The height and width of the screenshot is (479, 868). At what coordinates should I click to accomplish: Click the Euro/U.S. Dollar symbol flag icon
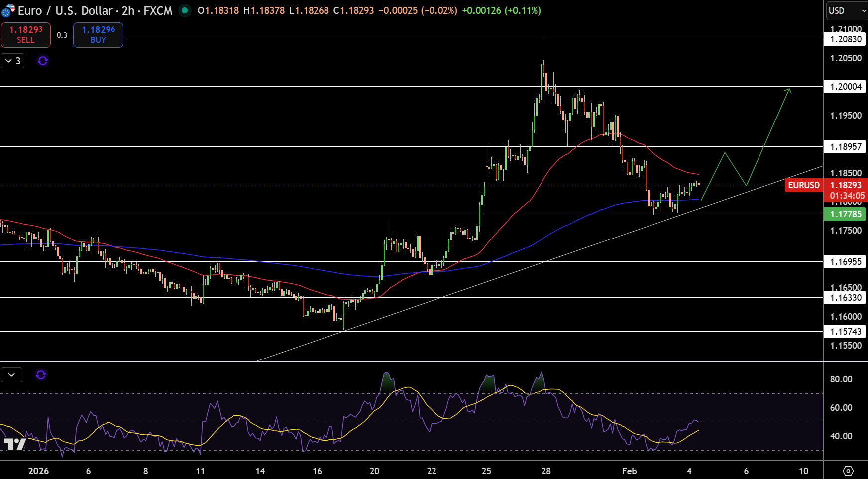pos(8,10)
